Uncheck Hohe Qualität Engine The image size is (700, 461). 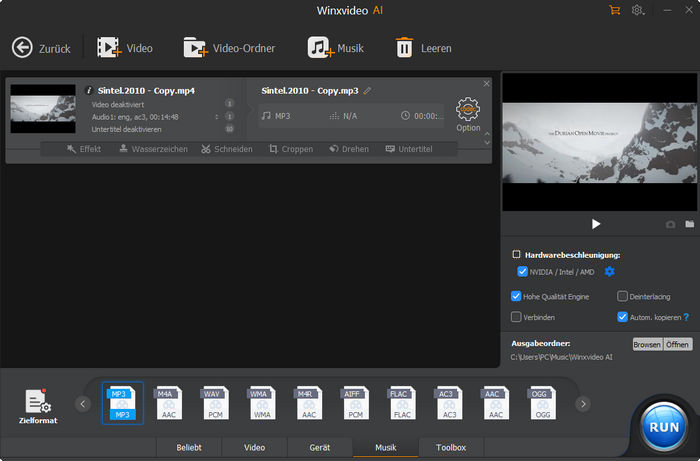tap(516, 296)
